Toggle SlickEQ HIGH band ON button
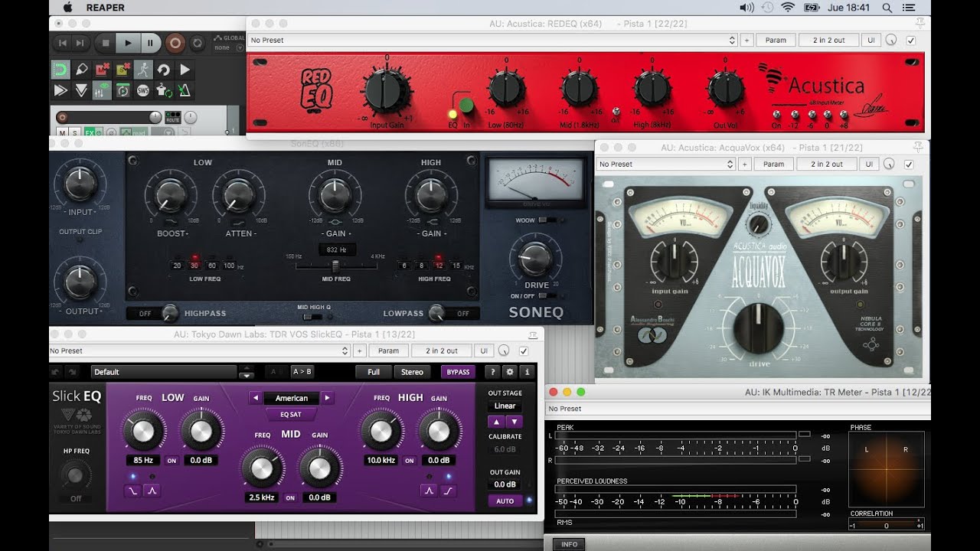 (x=410, y=461)
